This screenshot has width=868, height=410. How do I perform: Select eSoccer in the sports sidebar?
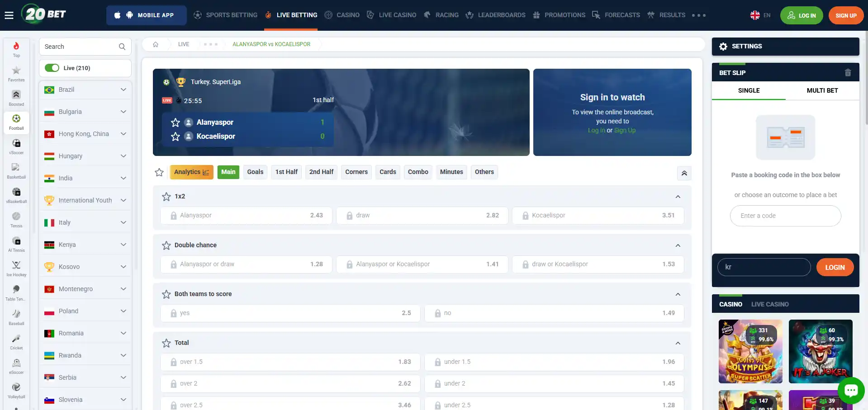click(16, 367)
